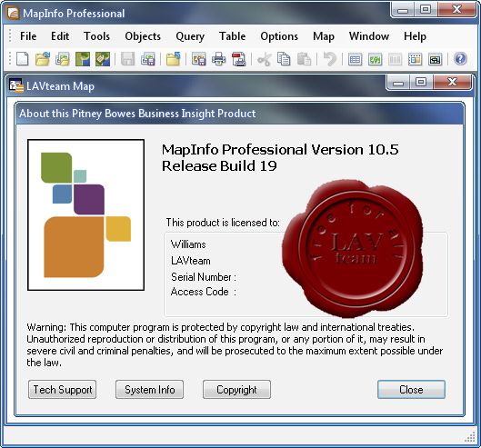Click the menu bar drag handle grip
The width and height of the screenshot is (481, 448).
click(x=10, y=35)
